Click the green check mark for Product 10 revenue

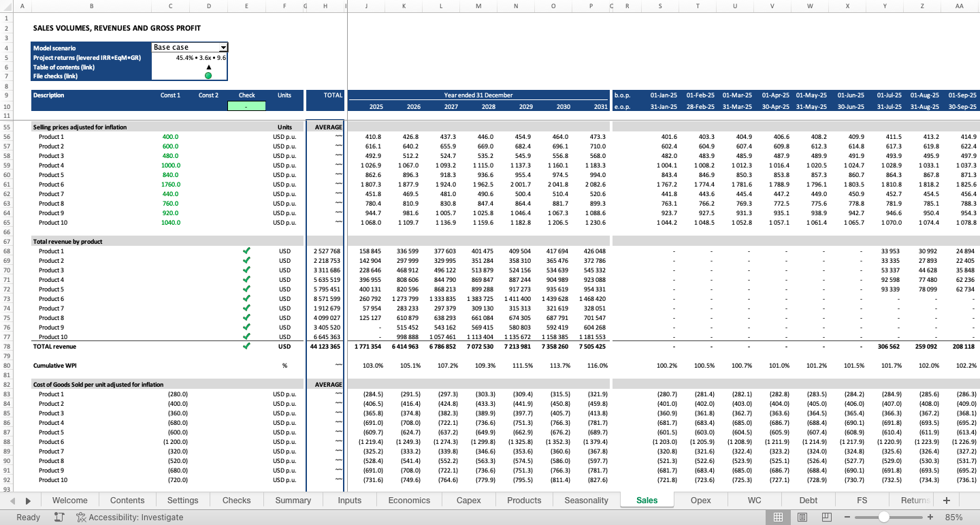[246, 337]
